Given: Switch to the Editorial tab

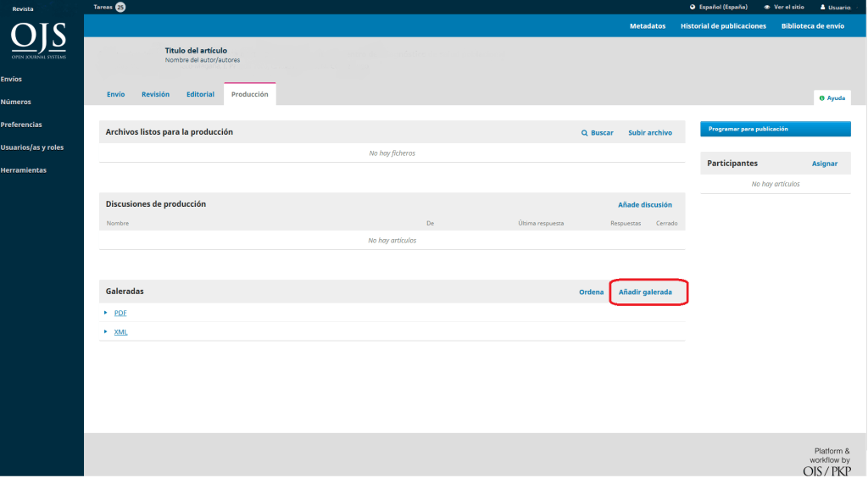Looking at the screenshot, I should pyautogui.click(x=200, y=94).
